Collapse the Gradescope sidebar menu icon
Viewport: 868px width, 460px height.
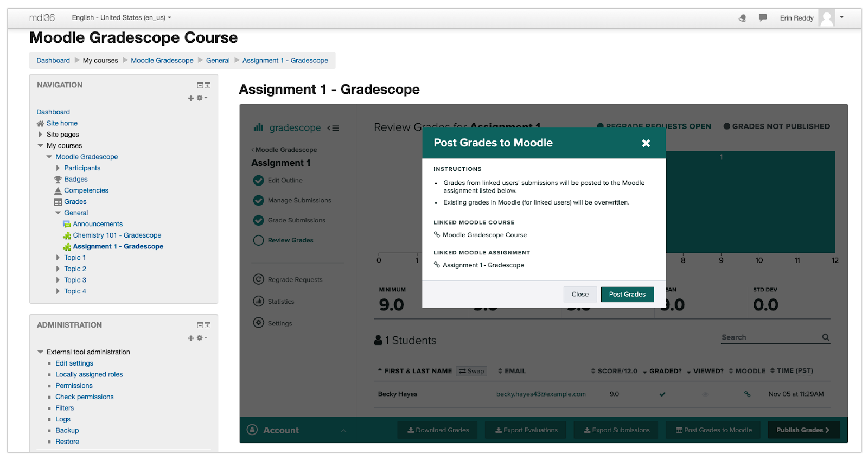click(333, 129)
